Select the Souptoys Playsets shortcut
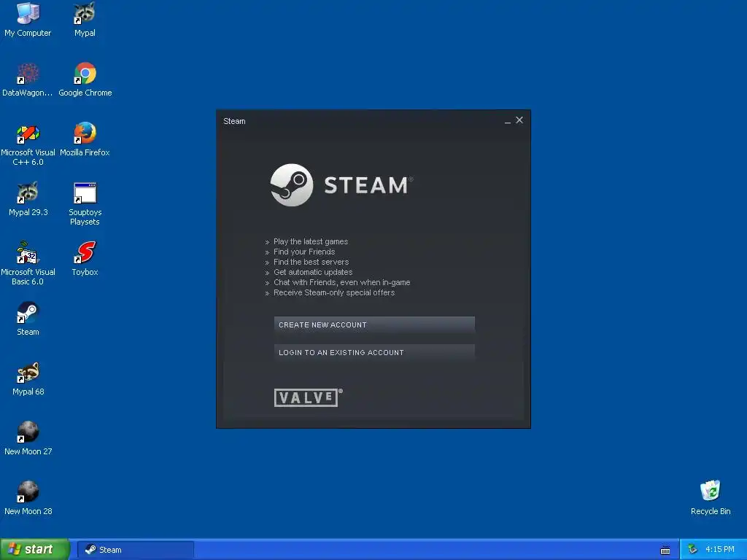This screenshot has height=560, width=747. (x=85, y=204)
